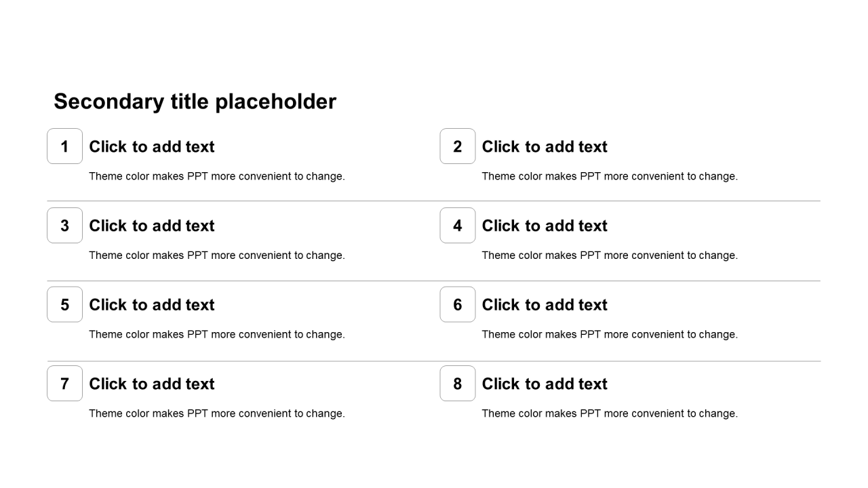
Task: Click the box showing number 5
Action: (x=64, y=305)
